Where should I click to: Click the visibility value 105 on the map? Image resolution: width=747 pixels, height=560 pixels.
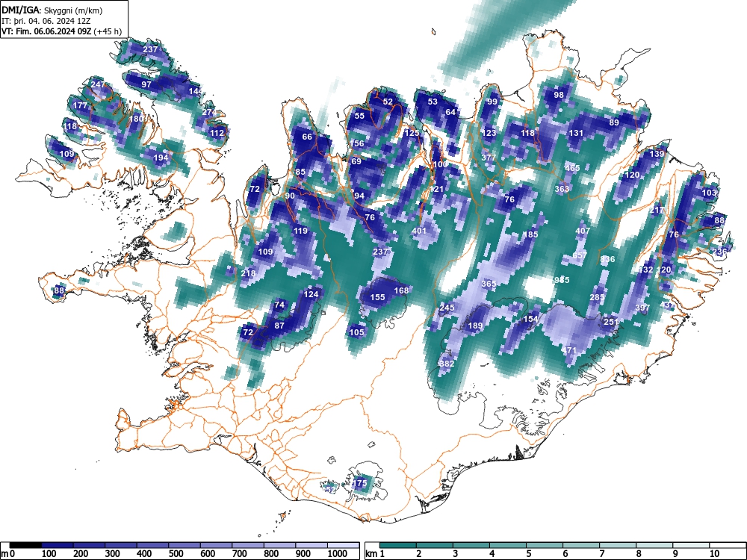pos(357,332)
